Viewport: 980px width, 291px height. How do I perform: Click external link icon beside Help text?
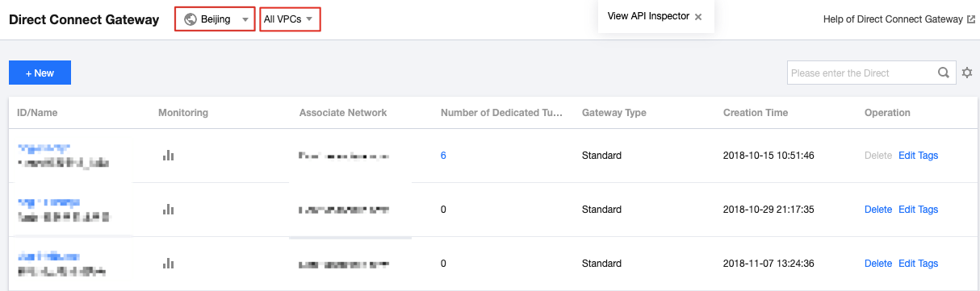click(x=970, y=19)
